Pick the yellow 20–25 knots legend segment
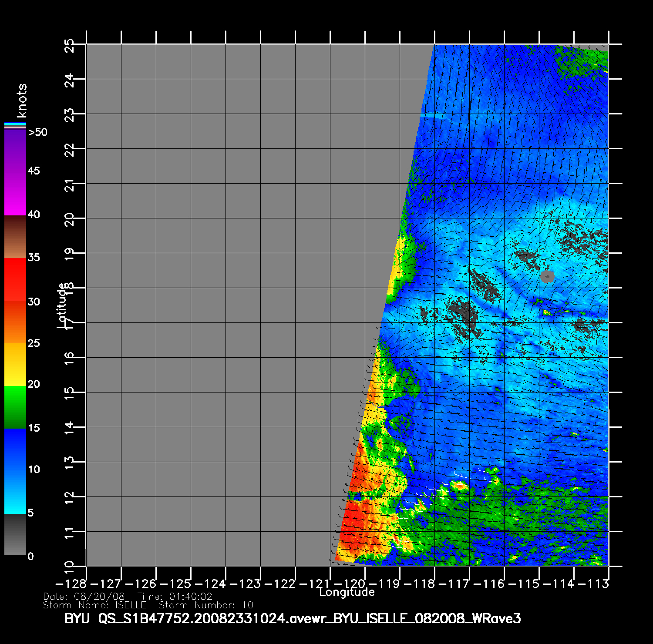Viewport: 653px width, 644px height. (x=15, y=364)
